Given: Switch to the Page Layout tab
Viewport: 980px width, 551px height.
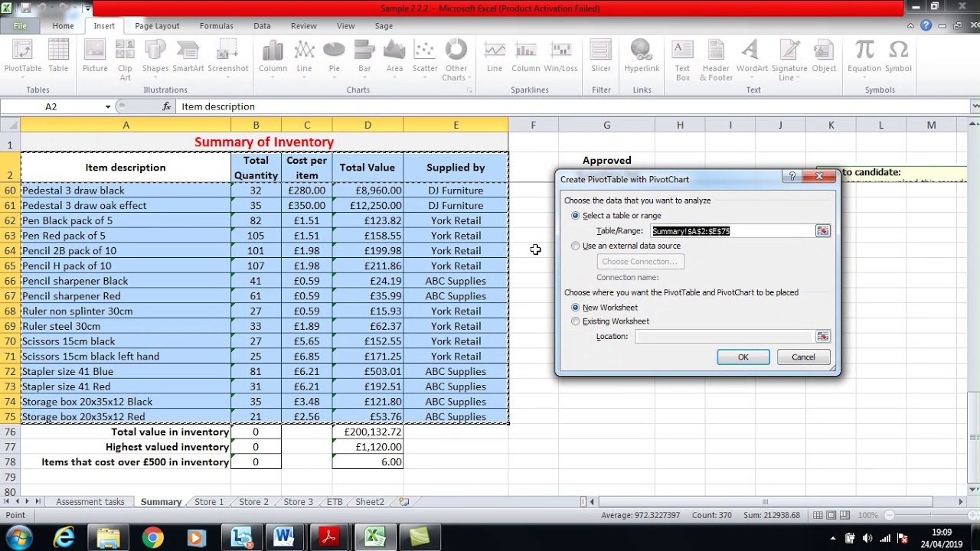Looking at the screenshot, I should [157, 26].
